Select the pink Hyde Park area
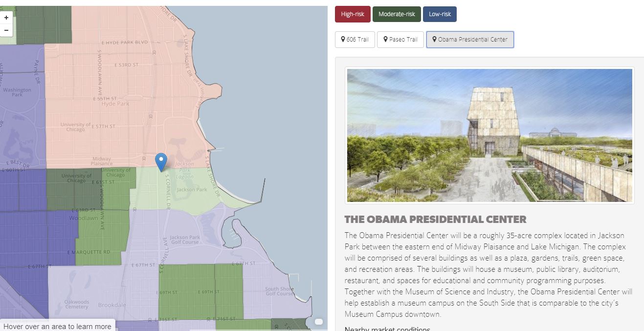The image size is (644, 331). (x=115, y=103)
